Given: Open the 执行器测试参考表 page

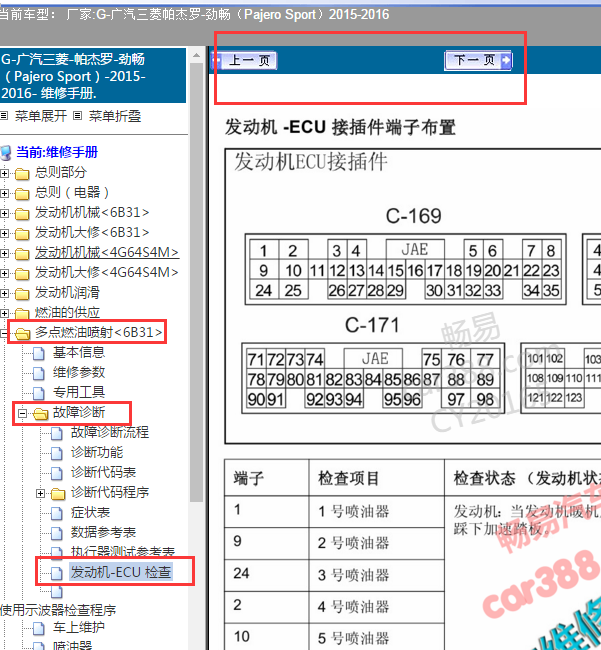Looking at the screenshot, I should 123,551.
